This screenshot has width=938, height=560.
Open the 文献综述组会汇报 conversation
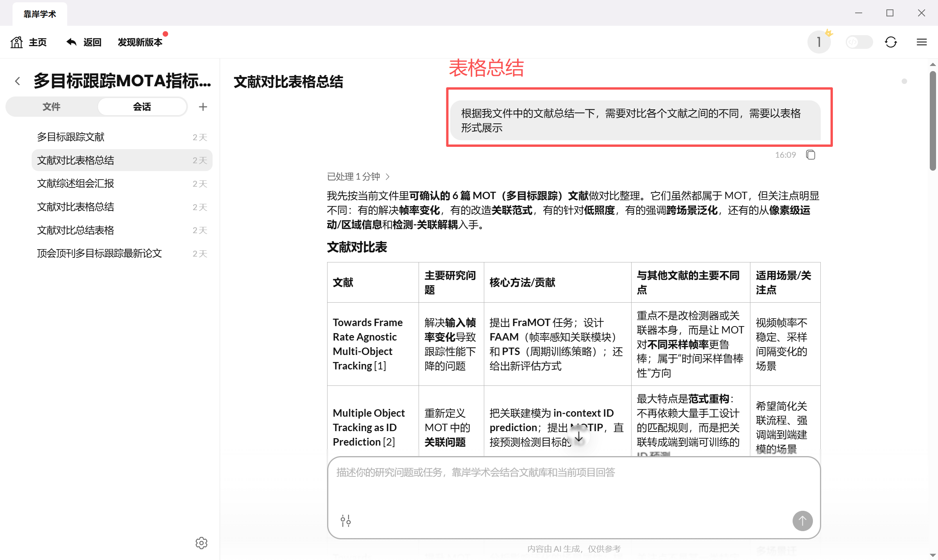tap(122, 184)
